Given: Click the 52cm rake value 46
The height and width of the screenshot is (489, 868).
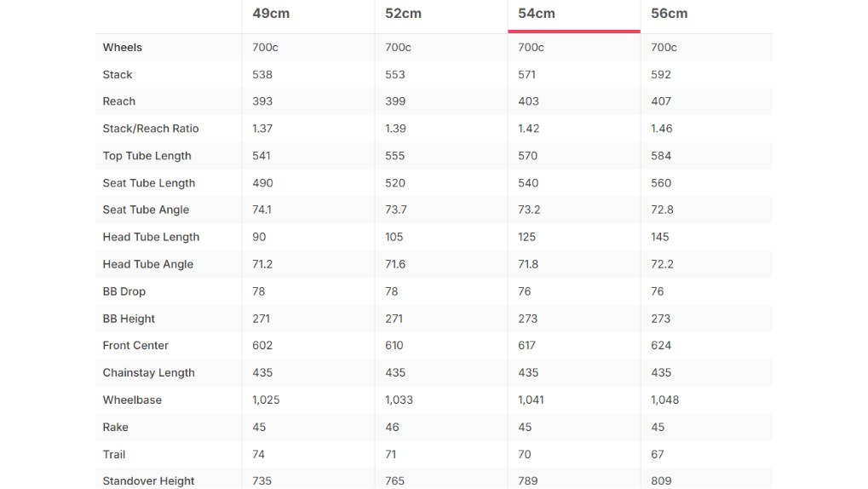Looking at the screenshot, I should click(392, 427).
